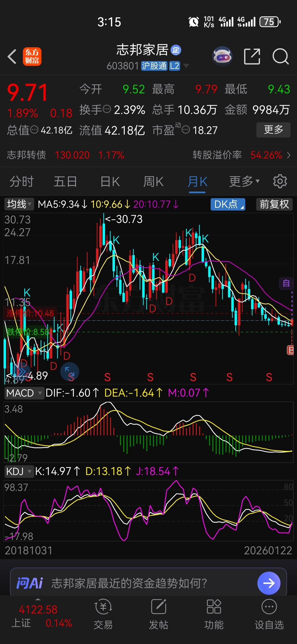This screenshot has height=644, width=297.
Task: Tap the chart fullscreen expand icon
Action: [70, 372]
